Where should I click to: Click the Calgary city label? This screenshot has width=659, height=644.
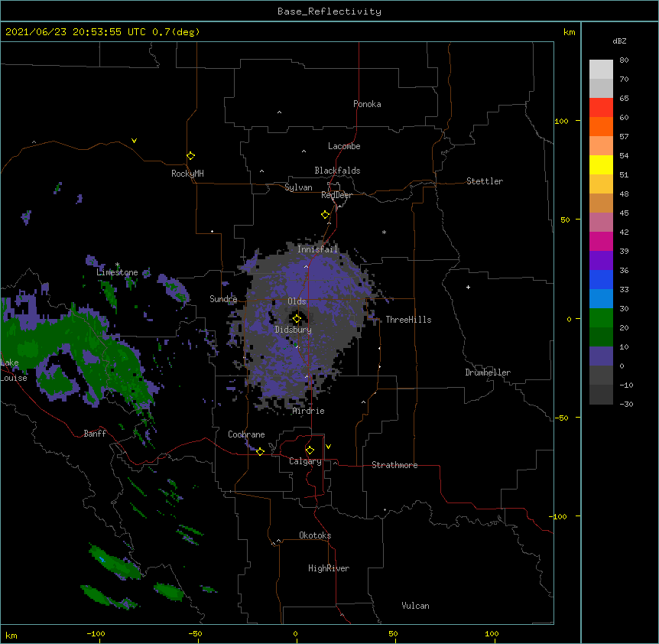[x=305, y=461]
